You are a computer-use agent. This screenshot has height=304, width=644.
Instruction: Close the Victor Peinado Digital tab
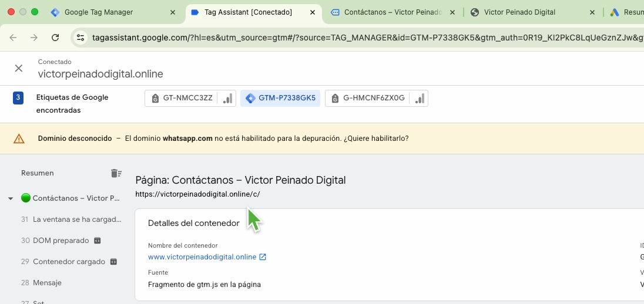(x=592, y=12)
